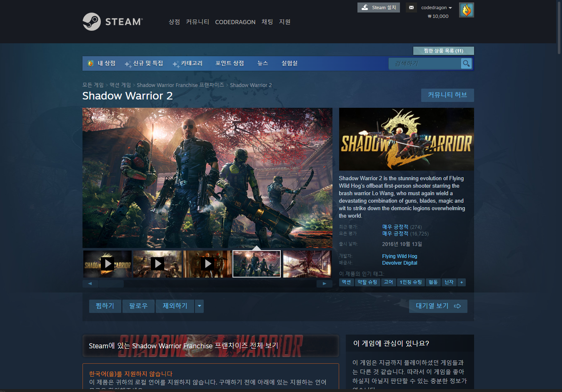Open the Devolver Digital publisher link
Image resolution: width=562 pixels, height=392 pixels.
(x=400, y=263)
